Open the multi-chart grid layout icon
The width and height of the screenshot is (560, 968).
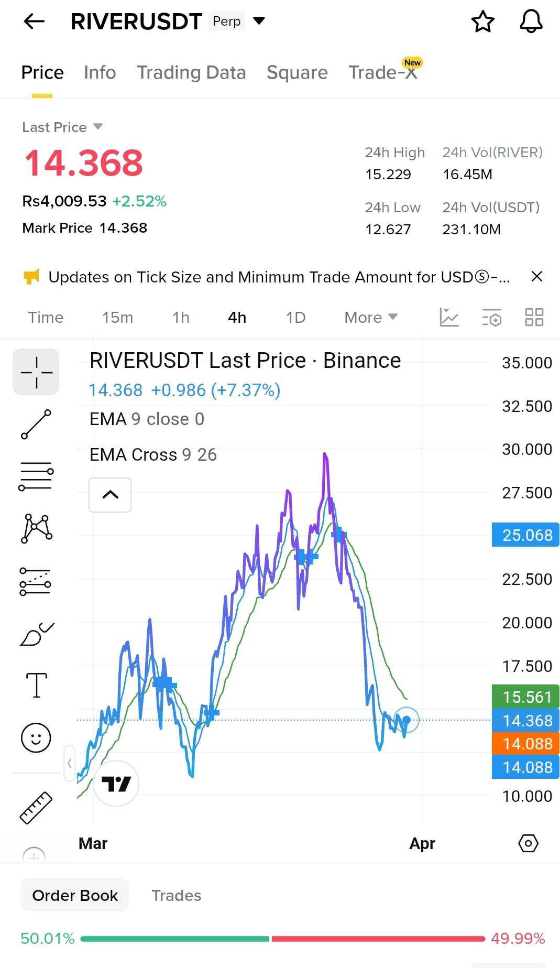pos(534,317)
